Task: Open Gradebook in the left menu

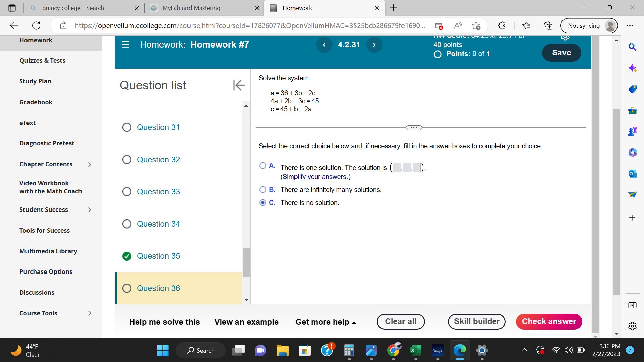Action: 36,102
